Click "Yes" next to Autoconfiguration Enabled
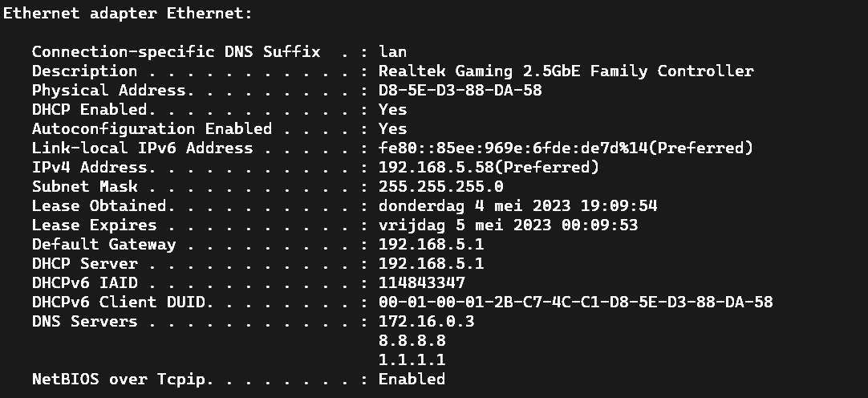868x398 pixels. click(x=392, y=128)
